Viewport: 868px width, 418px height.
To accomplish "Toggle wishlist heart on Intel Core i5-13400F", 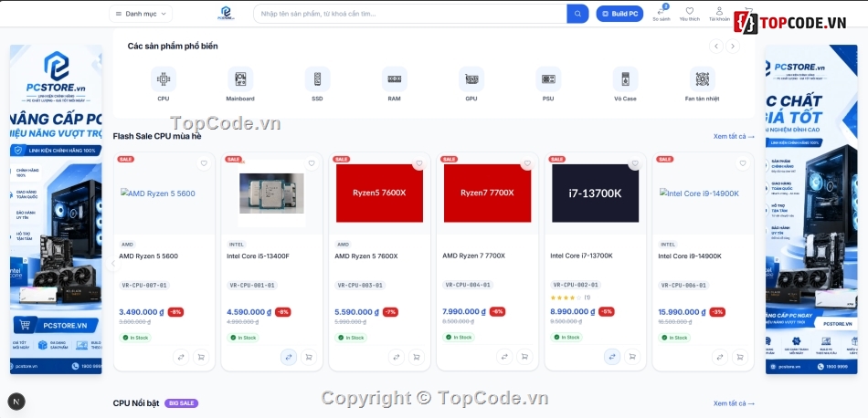I will click(x=312, y=163).
